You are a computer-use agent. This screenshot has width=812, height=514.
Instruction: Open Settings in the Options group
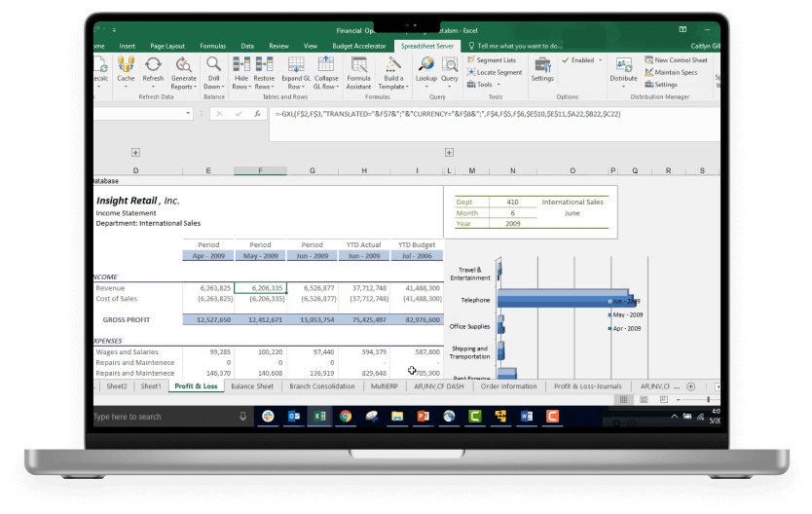tap(542, 69)
